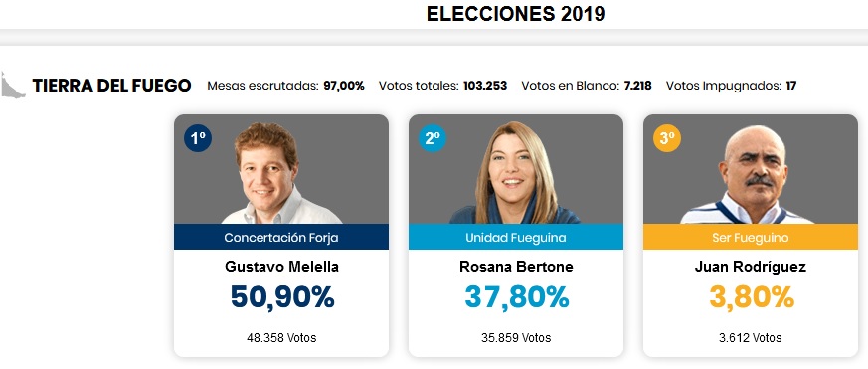
Task: Open Gustavo Melella's candidate photo
Action: 281,173
